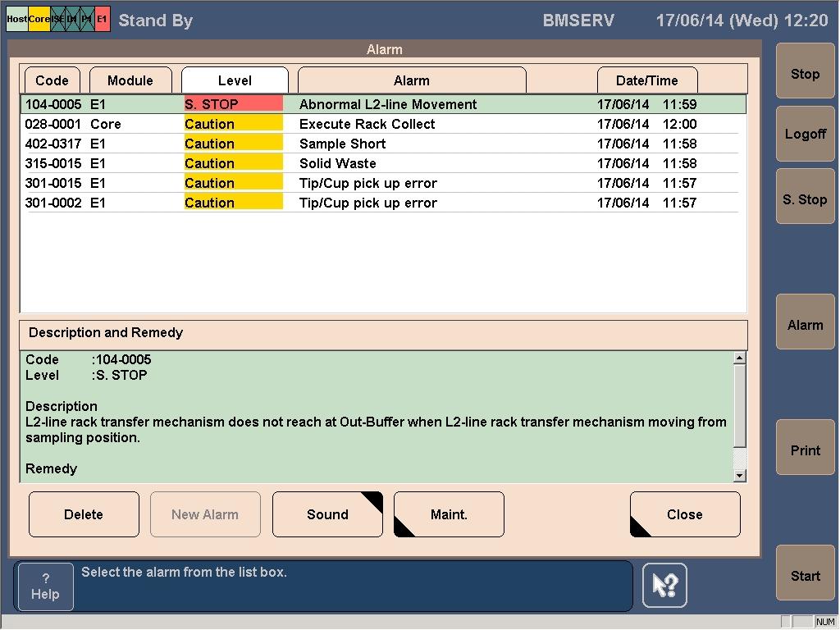Image resolution: width=840 pixels, height=630 pixels.
Task: Click the Core module cell in row 028-0001
Action: pyautogui.click(x=106, y=124)
